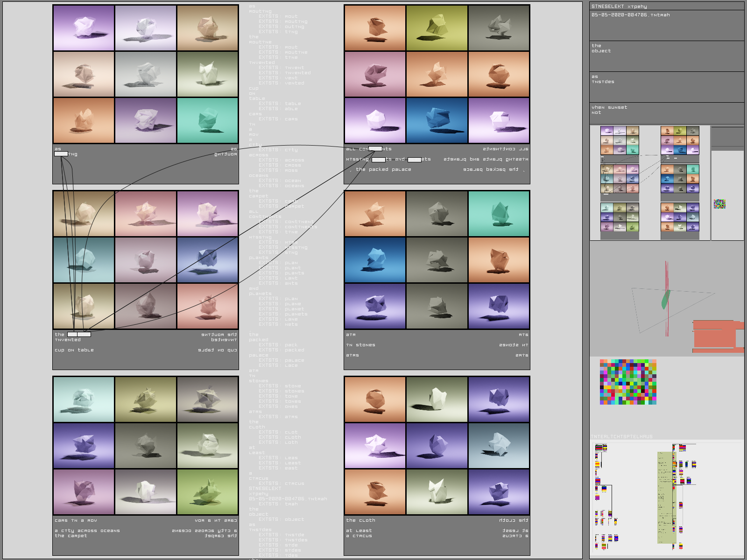Screen dimensions: 747x560
Task: Click the salmon block shape in 3D view
Action: (715, 336)
